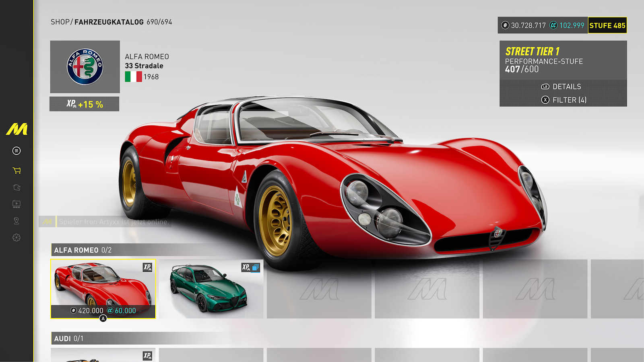Click the Bucks currency coin icon in the top bar

tap(505, 25)
